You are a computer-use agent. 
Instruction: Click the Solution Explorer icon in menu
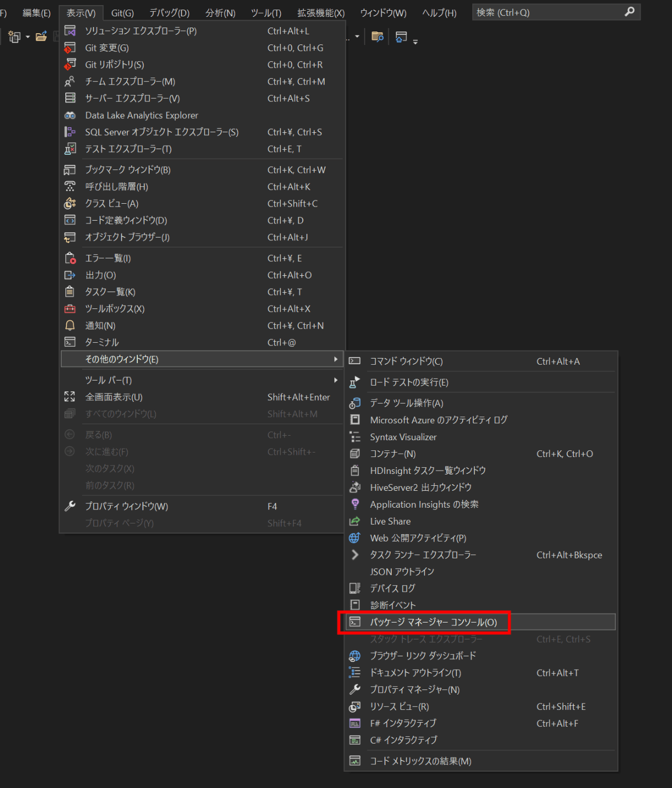pos(70,30)
